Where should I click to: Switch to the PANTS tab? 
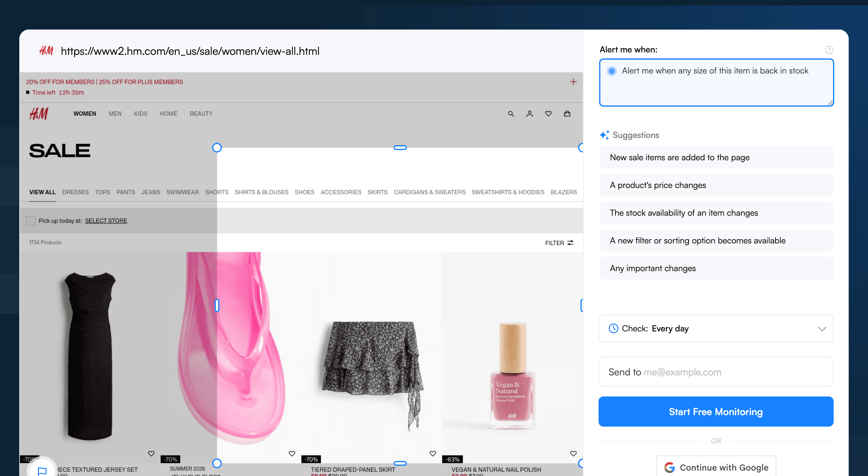126,192
